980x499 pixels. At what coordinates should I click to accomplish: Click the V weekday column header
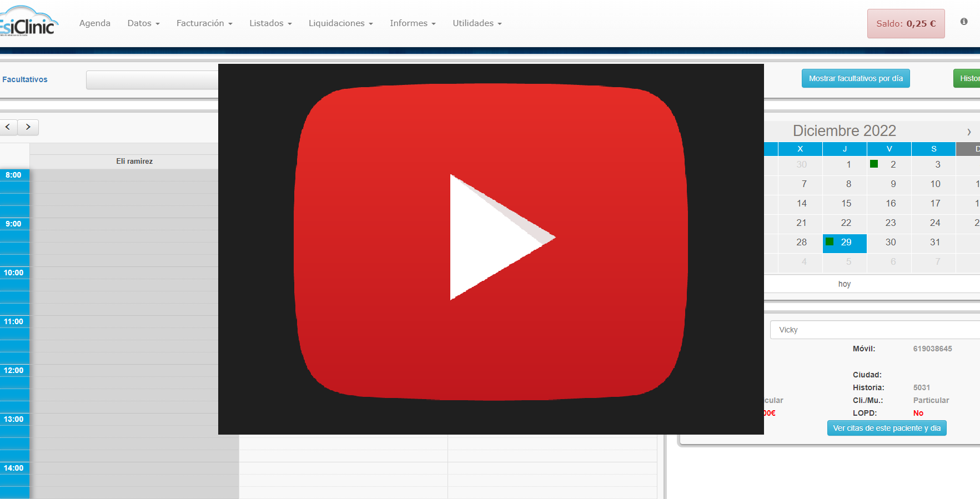[889, 149]
